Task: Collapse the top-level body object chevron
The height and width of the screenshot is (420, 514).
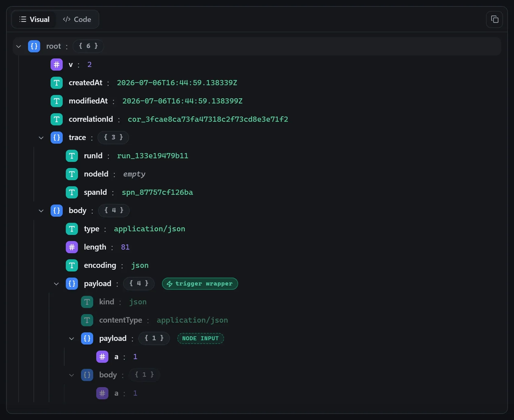Action: (41, 211)
